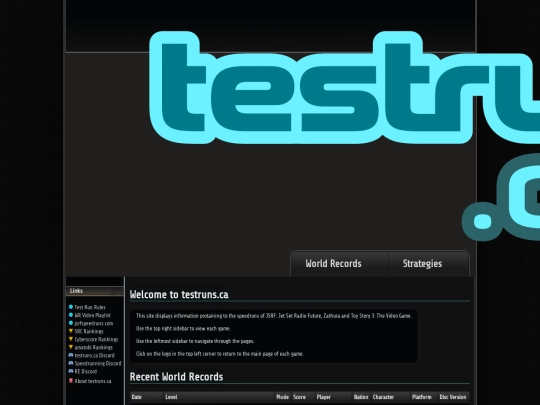540x405 pixels.
Task: Click the blue dot beside jsrfspeedruns.com
Action: [71, 323]
